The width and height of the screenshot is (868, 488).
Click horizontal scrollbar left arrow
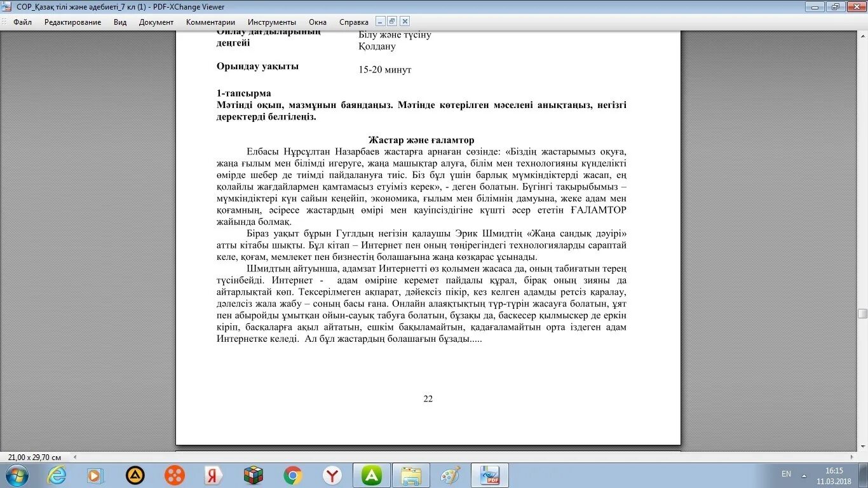point(76,457)
